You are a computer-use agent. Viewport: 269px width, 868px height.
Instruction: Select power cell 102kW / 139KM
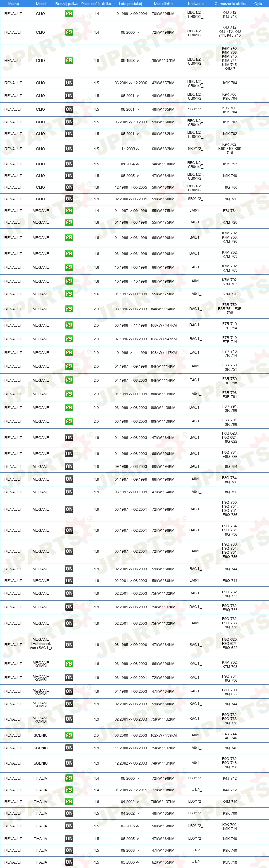pos(163,735)
